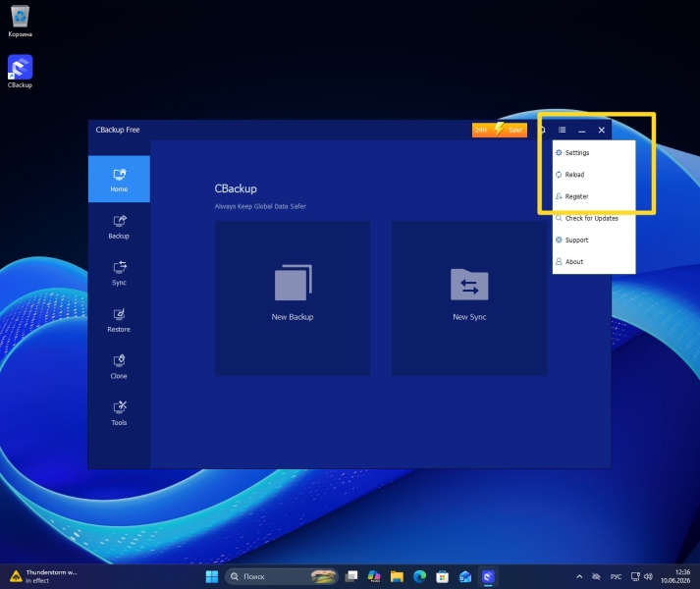The image size is (700, 589).
Task: Choose Register from the menu
Action: [x=594, y=196]
